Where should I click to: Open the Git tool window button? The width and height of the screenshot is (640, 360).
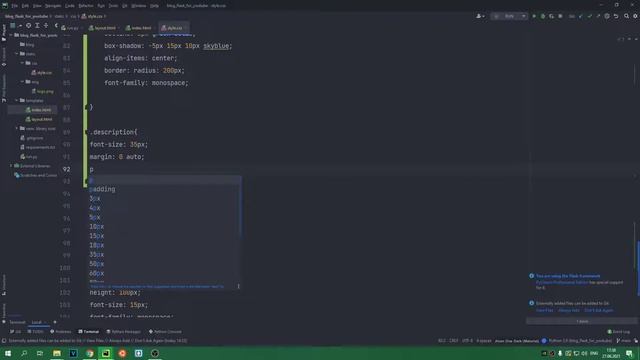pos(16,331)
